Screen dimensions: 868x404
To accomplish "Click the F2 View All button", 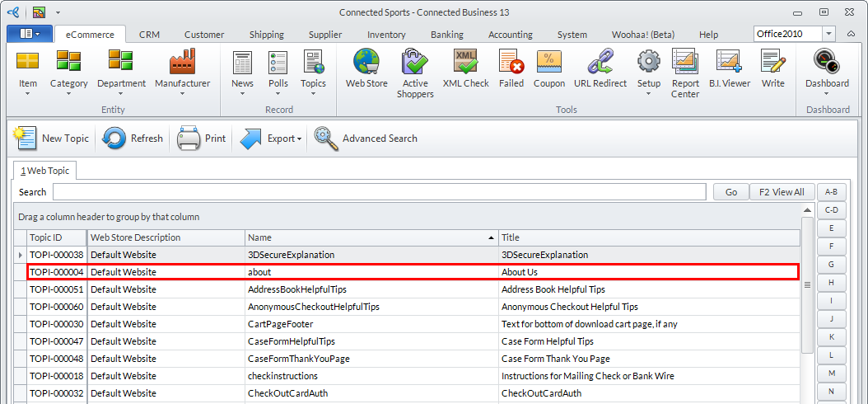I will tap(782, 192).
